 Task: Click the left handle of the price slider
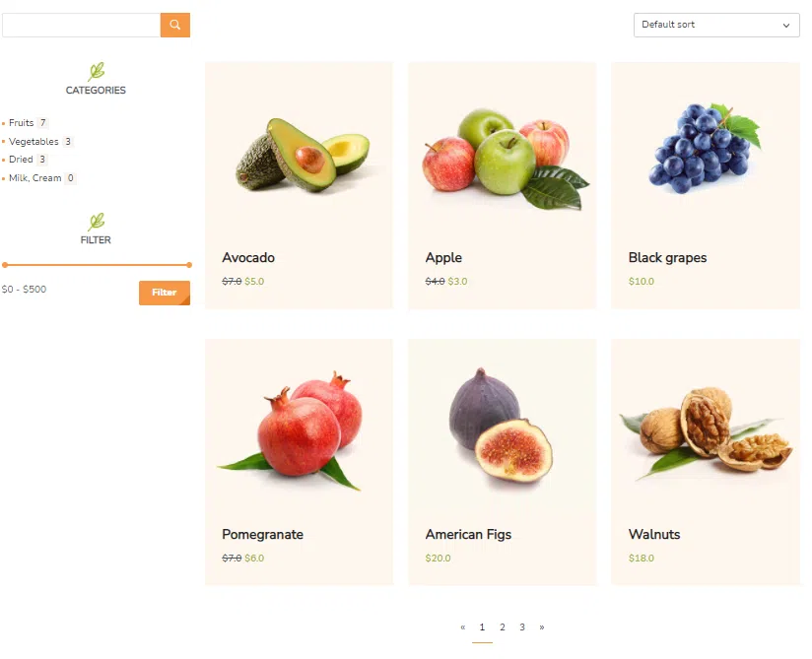tap(5, 265)
